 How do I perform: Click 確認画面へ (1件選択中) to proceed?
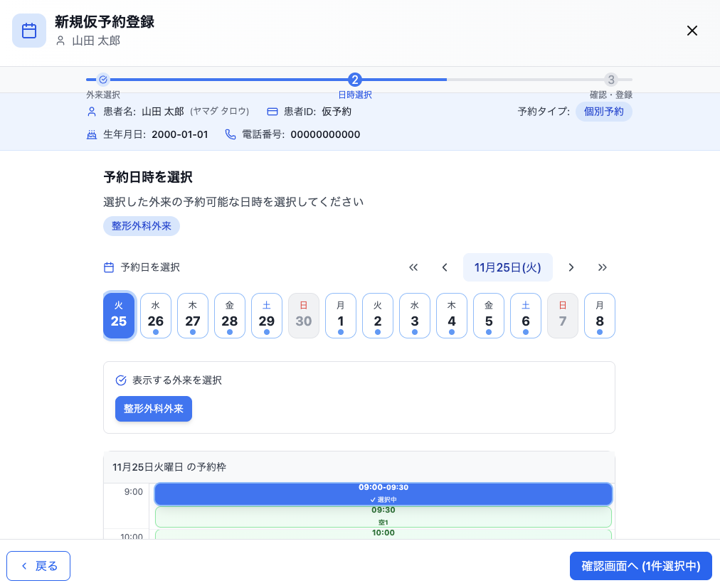pyautogui.click(x=640, y=566)
